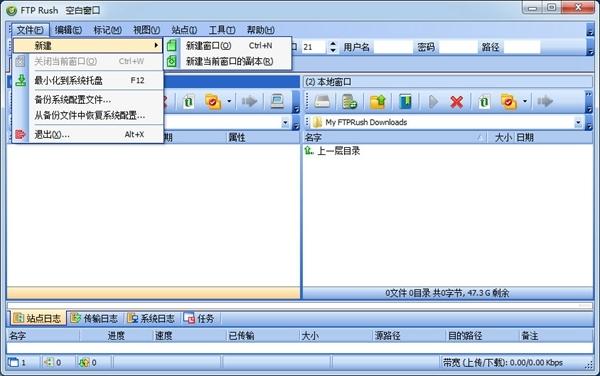Click the 用户名 username input field
This screenshot has height=376, width=600.
coord(393,47)
